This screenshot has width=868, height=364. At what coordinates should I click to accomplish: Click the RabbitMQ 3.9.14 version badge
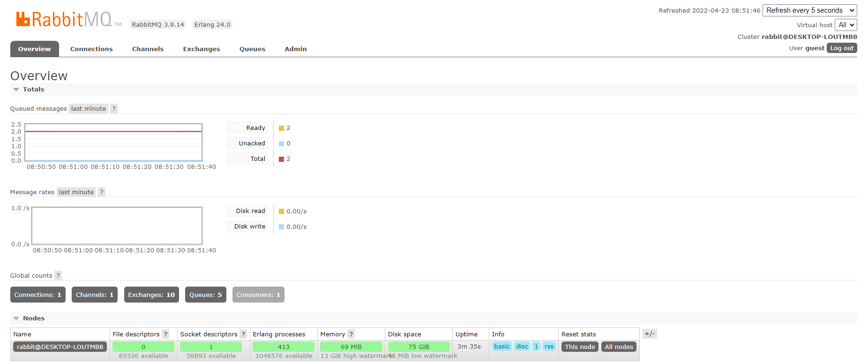(158, 24)
